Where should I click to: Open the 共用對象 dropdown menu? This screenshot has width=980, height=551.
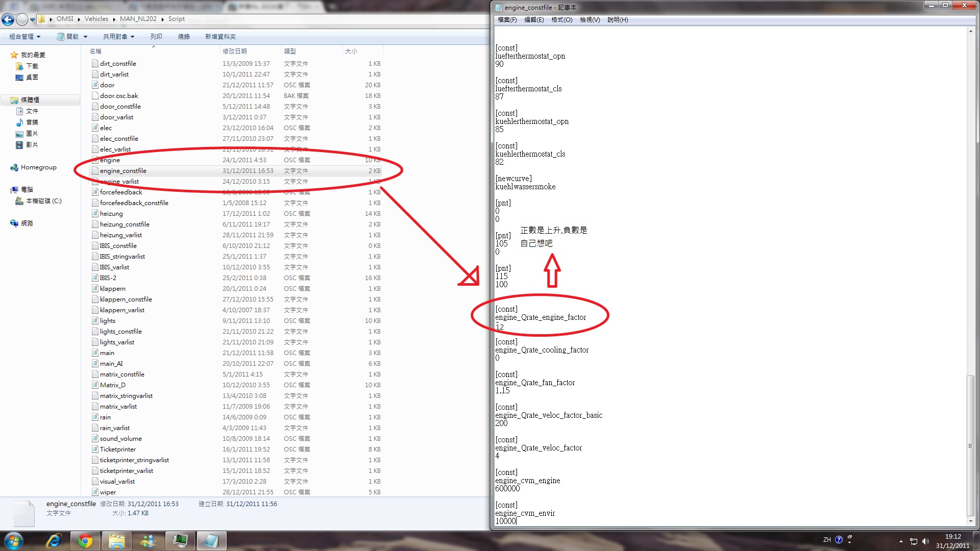[x=118, y=37]
